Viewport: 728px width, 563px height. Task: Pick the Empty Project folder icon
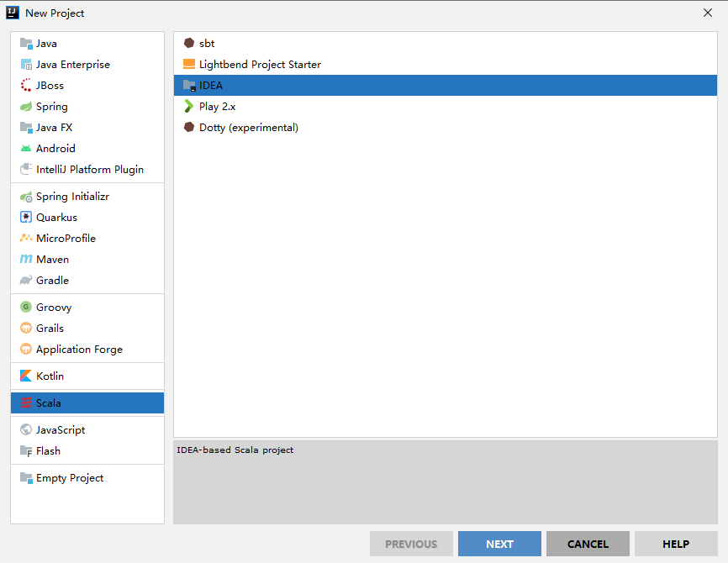[x=26, y=477]
